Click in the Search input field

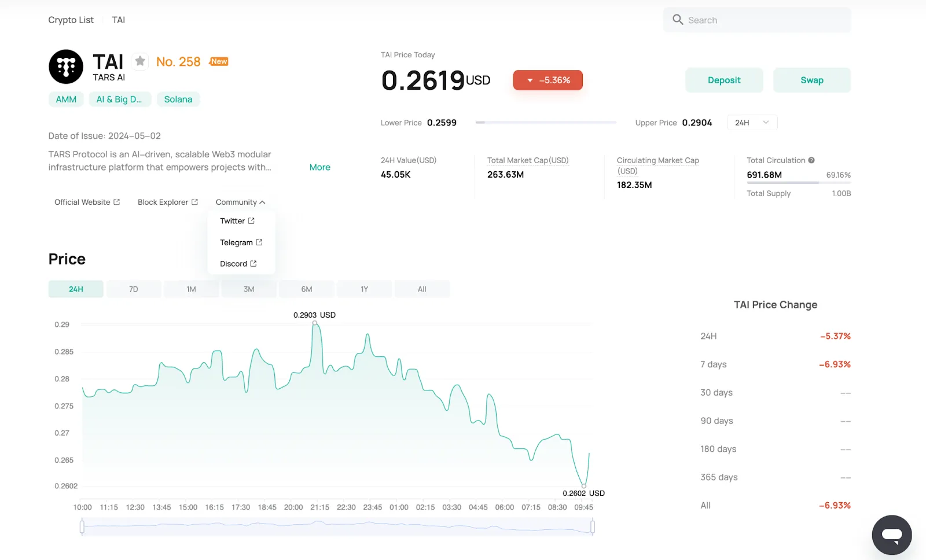click(x=757, y=20)
